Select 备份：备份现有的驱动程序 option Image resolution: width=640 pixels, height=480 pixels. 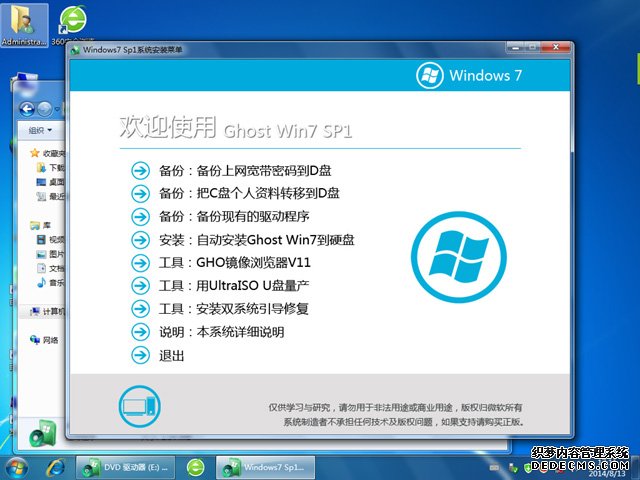[x=234, y=217]
